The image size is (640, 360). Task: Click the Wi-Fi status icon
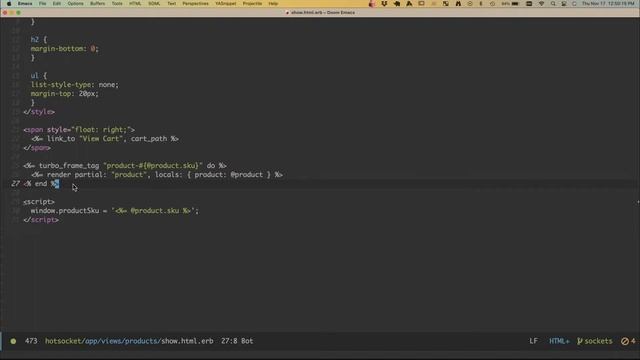(542, 4)
